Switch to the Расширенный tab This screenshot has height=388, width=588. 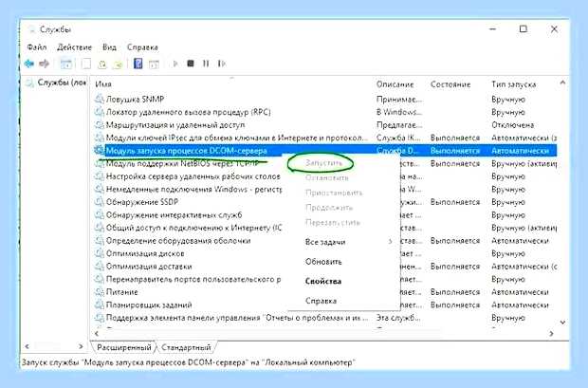click(124, 347)
